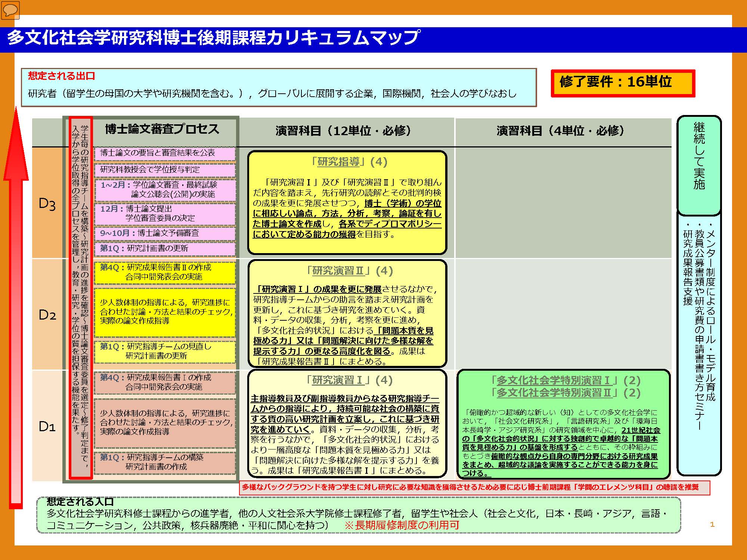Screen dimensions: 747x560
Task: Select the pink 第1Q：研究計画書の更新 box
Action: (x=165, y=249)
